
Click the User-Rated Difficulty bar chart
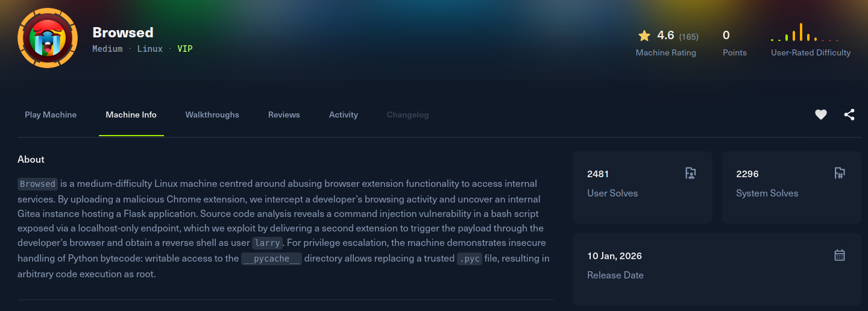[805, 32]
